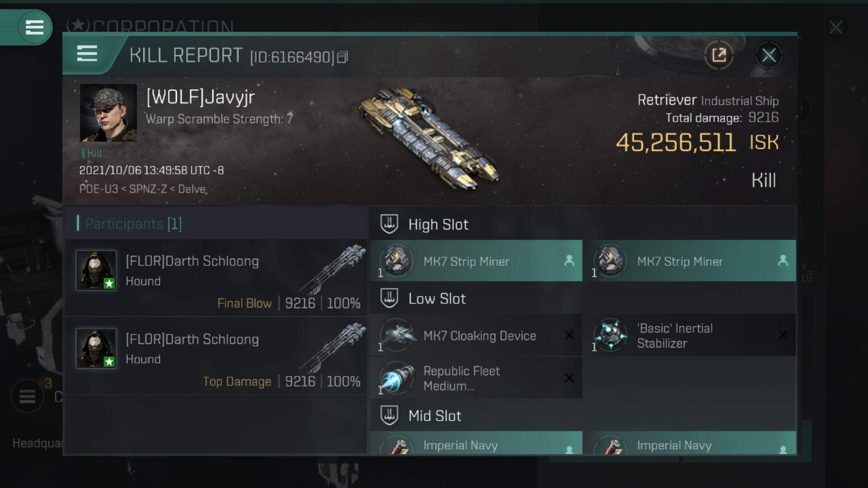Image resolution: width=868 pixels, height=488 pixels.
Task: Open Darth Schloong Top Damage portrait
Action: click(96, 348)
